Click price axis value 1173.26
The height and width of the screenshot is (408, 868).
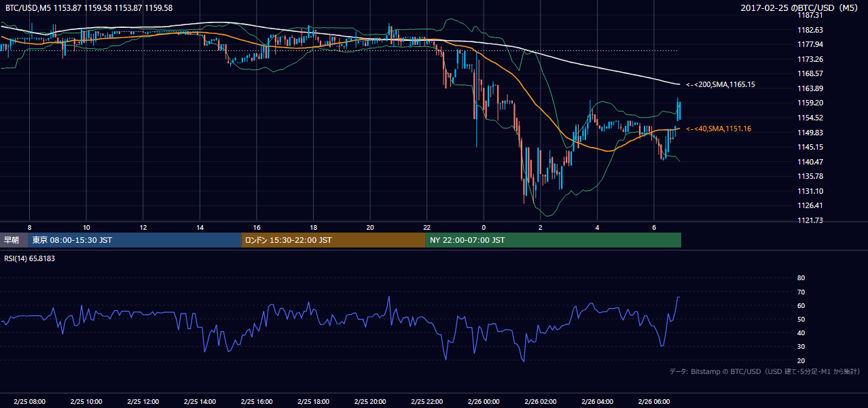(x=810, y=59)
